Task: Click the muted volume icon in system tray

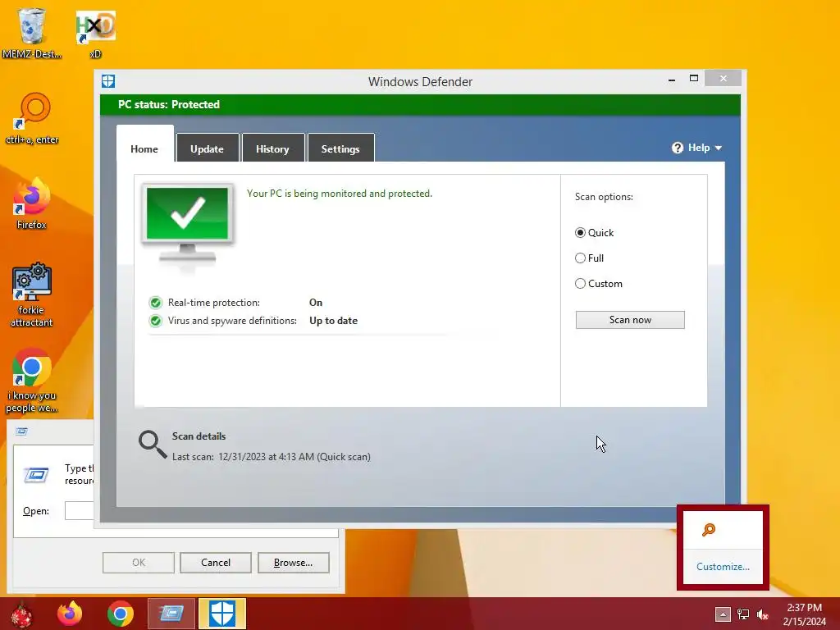Action: [x=762, y=614]
